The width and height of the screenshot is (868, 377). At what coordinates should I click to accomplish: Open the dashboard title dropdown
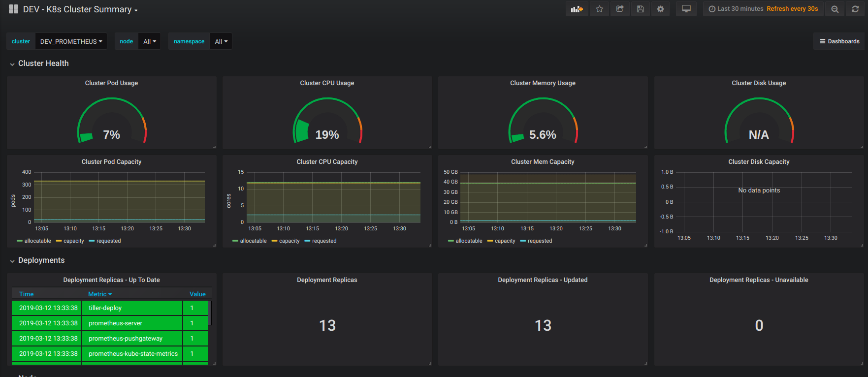[80, 9]
